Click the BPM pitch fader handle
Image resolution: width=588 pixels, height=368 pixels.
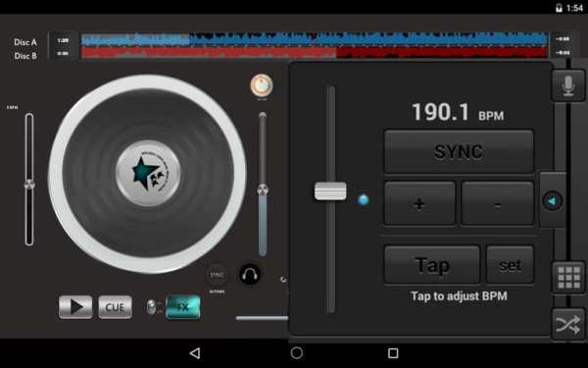(x=330, y=191)
